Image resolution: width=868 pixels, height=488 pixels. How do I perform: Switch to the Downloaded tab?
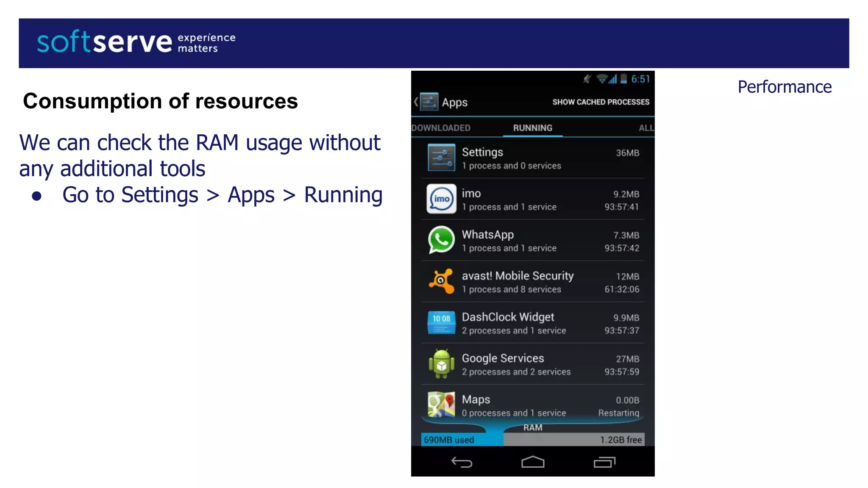[x=441, y=128]
